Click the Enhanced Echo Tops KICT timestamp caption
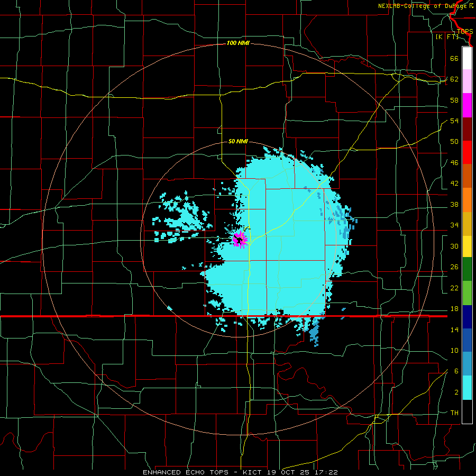Viewport: 476px width, 476px height. pos(240,472)
